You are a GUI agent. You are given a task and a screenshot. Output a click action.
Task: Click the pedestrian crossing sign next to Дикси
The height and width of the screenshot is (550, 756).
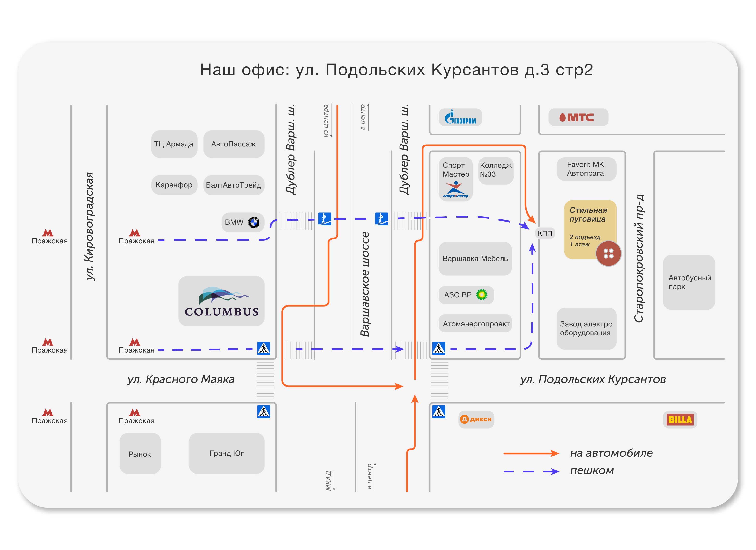pos(439,412)
